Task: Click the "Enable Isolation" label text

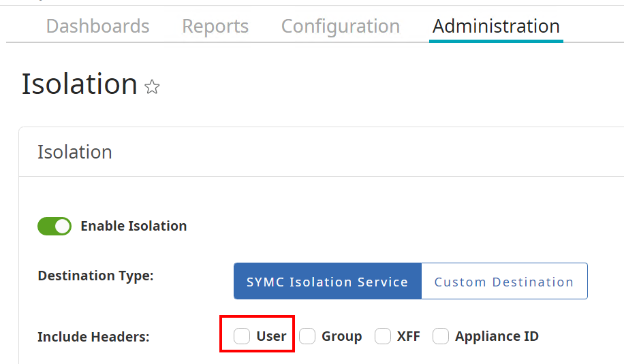Action: 134,226
